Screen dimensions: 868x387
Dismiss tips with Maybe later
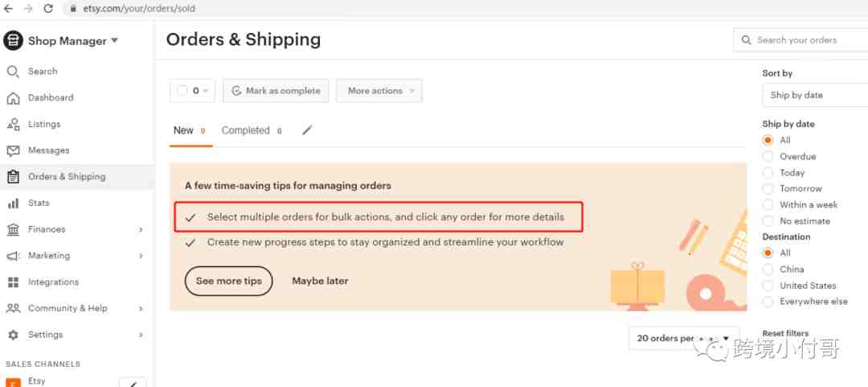point(320,281)
